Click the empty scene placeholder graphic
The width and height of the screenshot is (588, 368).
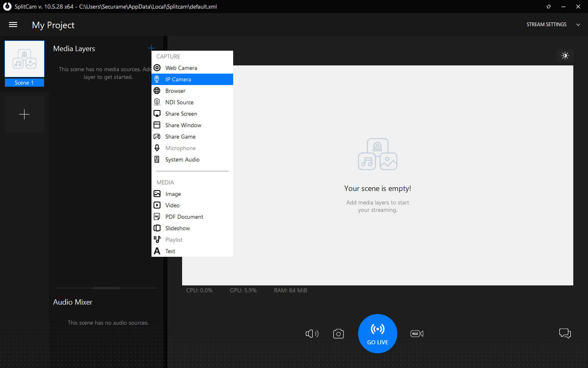pyautogui.click(x=378, y=154)
